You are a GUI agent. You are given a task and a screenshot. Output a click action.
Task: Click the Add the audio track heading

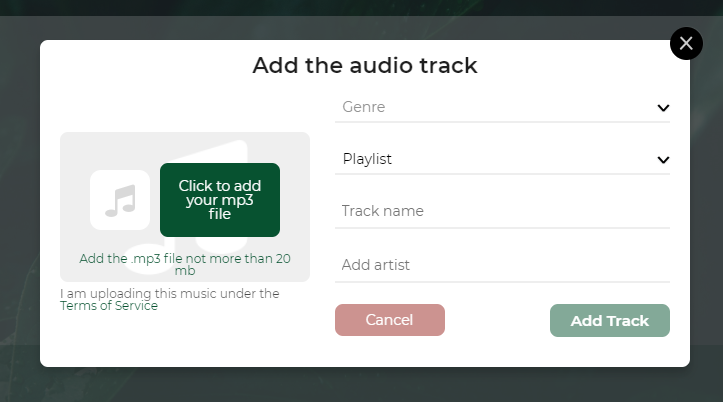[365, 65]
